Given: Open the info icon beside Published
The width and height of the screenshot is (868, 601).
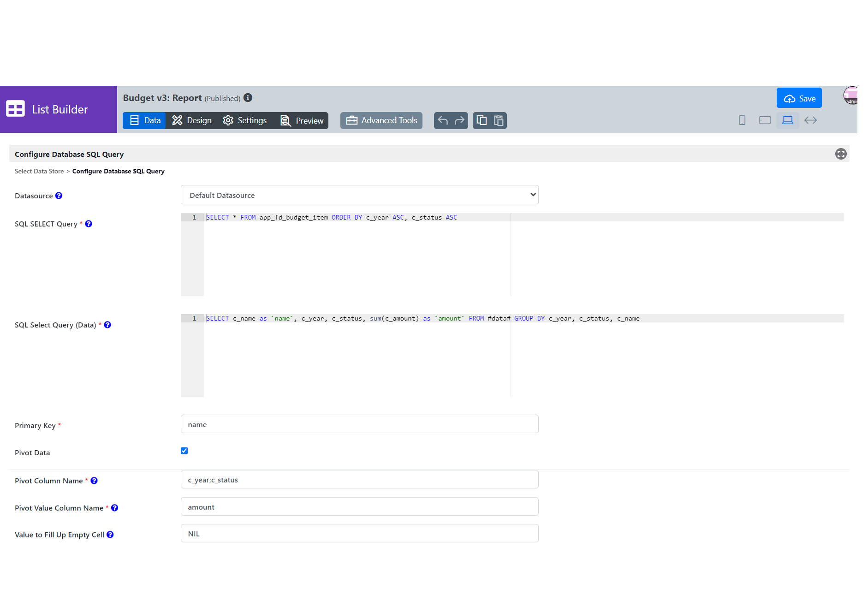Looking at the screenshot, I should 248,98.
